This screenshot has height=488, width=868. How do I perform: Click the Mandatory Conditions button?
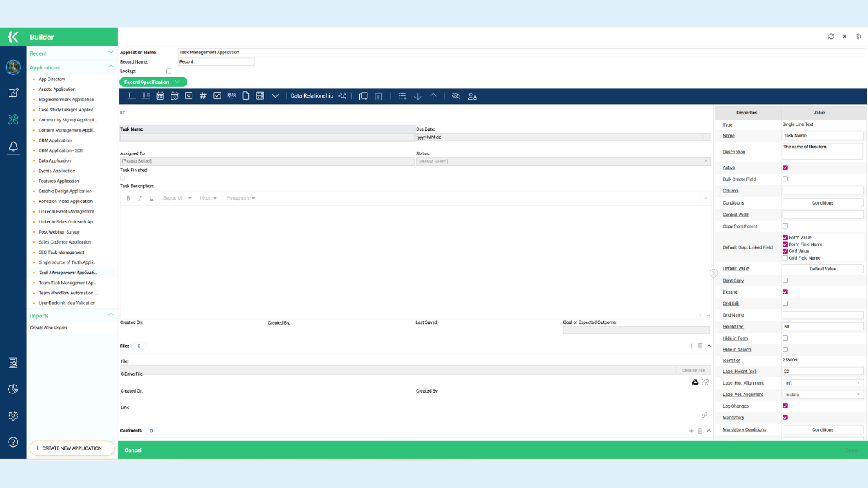click(x=823, y=429)
